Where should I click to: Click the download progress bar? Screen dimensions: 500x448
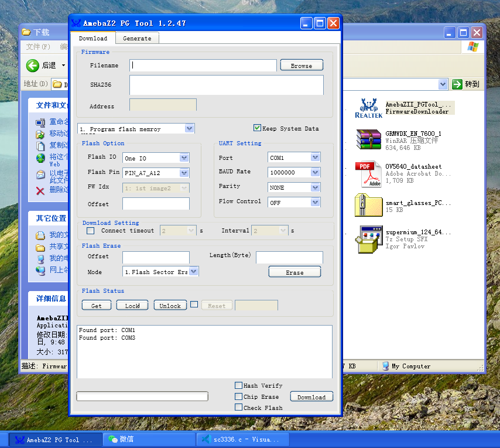[x=142, y=396]
